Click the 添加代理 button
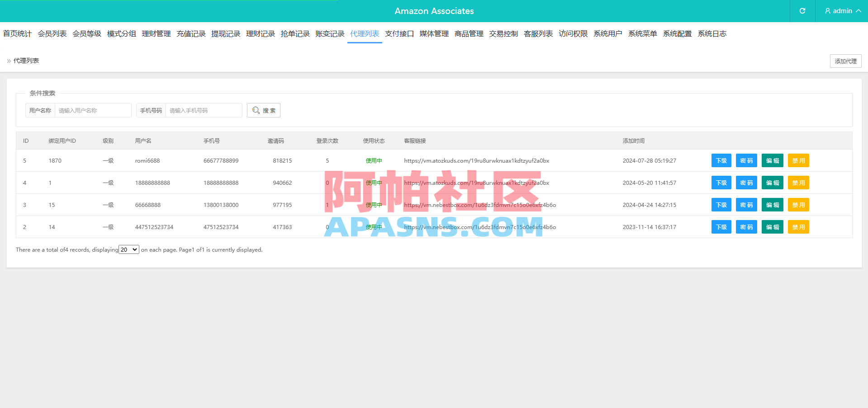The image size is (868, 408). click(845, 61)
